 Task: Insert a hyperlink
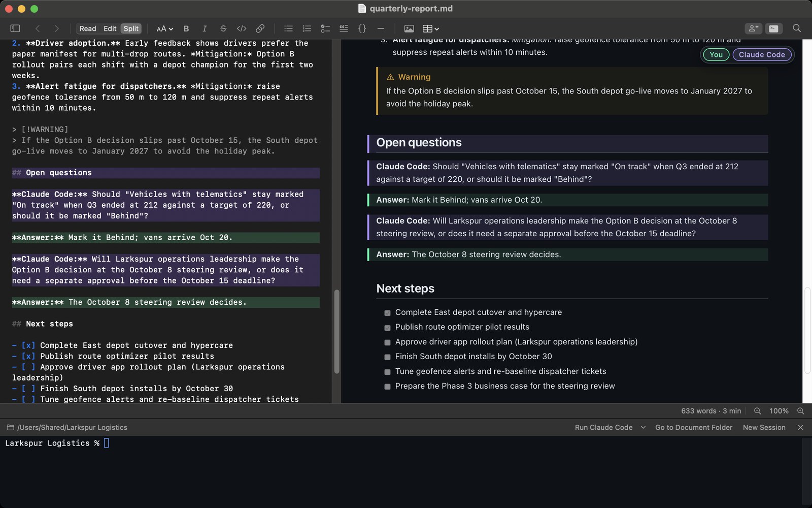pyautogui.click(x=260, y=28)
